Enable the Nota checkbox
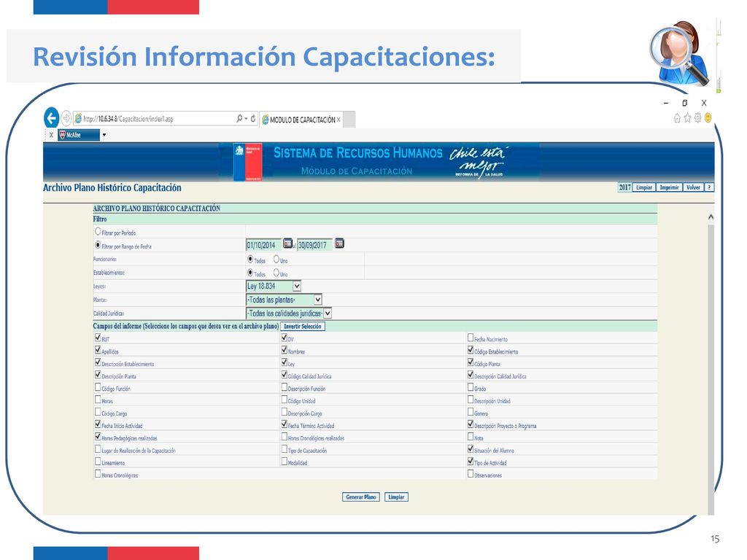Image resolution: width=747 pixels, height=560 pixels. [471, 437]
